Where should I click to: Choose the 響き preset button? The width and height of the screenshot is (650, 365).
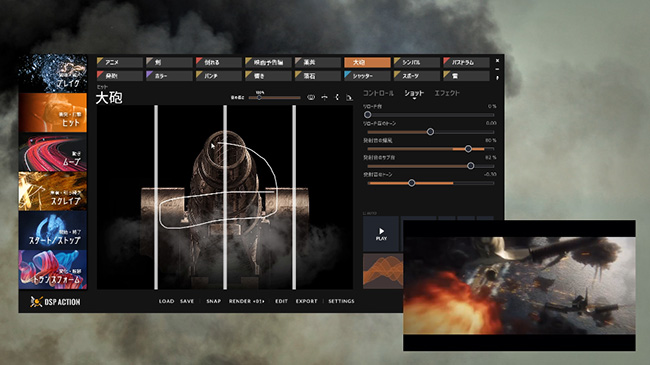tap(268, 75)
